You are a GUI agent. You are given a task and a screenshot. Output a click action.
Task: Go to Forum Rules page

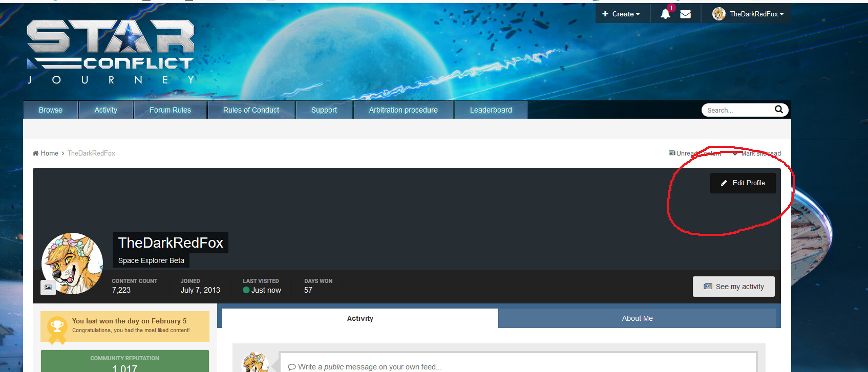click(x=170, y=110)
